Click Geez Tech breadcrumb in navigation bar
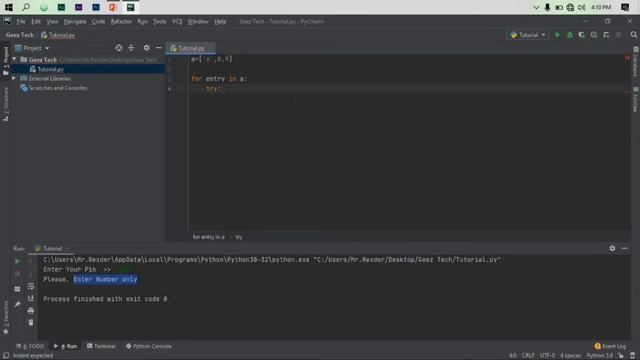Image resolution: width=640 pixels, height=360 pixels. [x=20, y=35]
